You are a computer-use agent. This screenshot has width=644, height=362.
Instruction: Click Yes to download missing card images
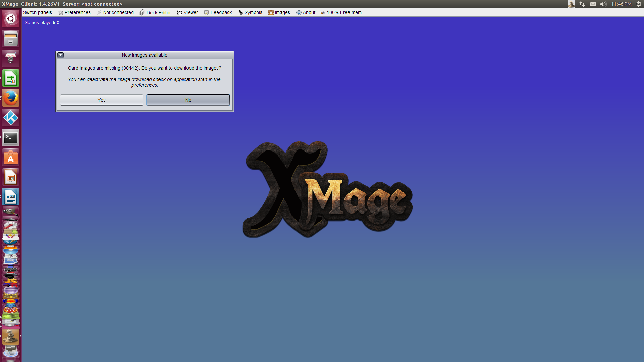pyautogui.click(x=101, y=100)
